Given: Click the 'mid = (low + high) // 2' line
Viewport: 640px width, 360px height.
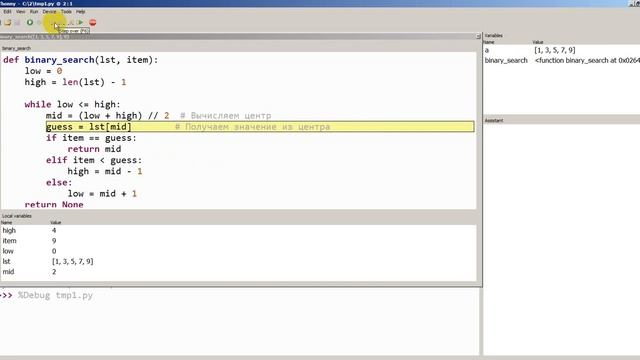Looking at the screenshot, I should (107, 116).
